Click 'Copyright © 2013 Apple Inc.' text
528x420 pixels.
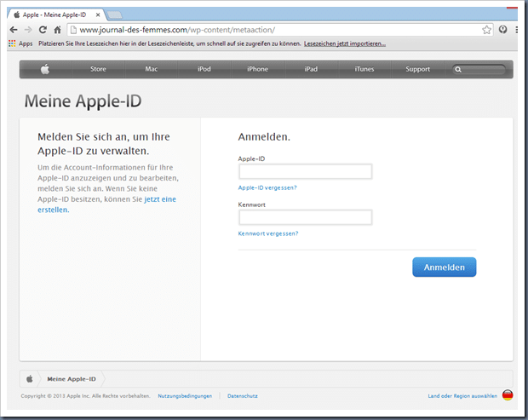point(55,396)
